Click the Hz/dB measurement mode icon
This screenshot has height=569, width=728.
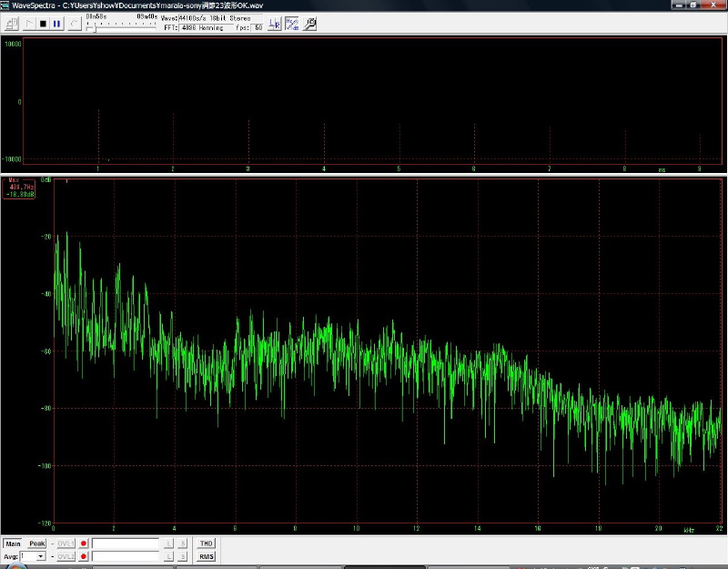click(292, 23)
